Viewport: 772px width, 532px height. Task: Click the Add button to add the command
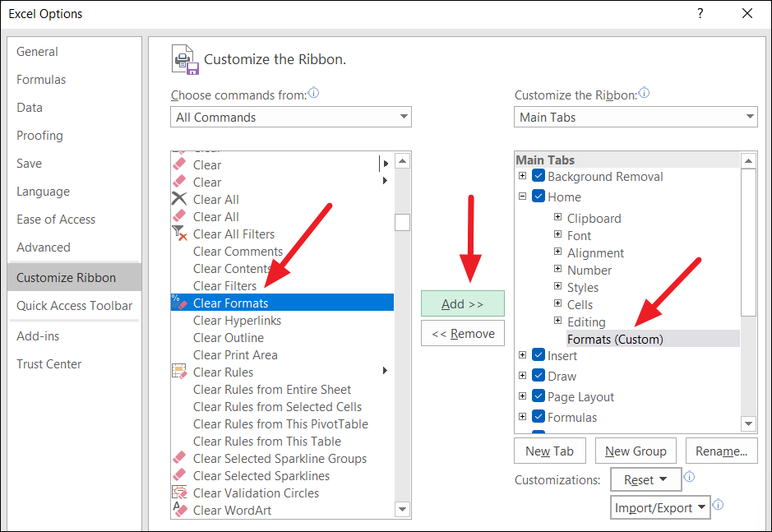462,303
